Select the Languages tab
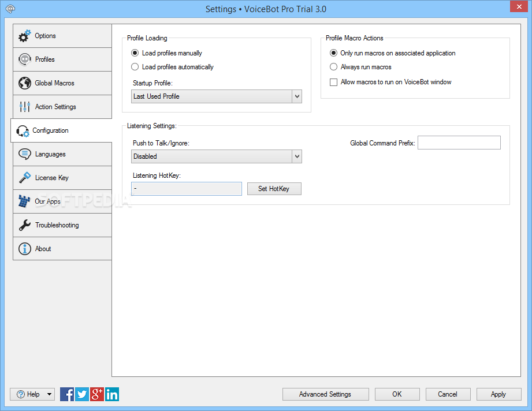This screenshot has height=411, width=532. 62,154
